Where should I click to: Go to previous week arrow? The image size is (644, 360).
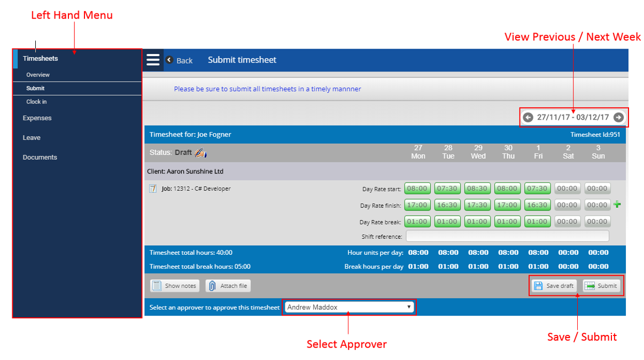click(528, 118)
